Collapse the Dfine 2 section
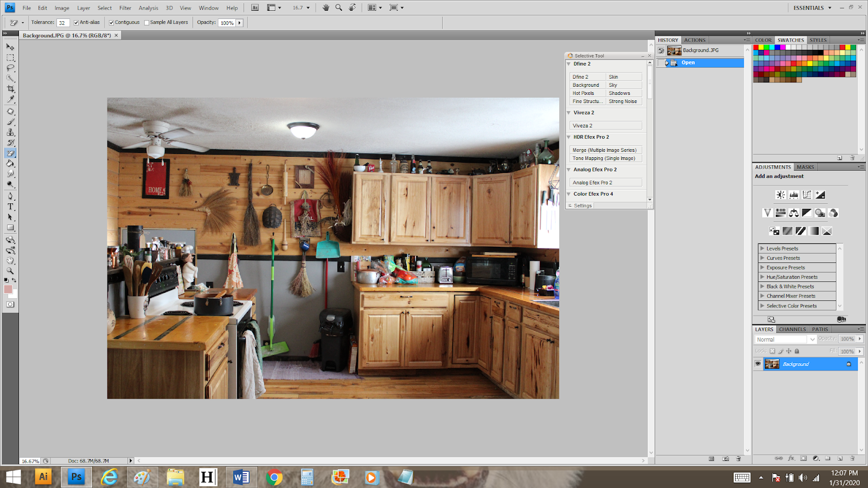 click(x=569, y=63)
